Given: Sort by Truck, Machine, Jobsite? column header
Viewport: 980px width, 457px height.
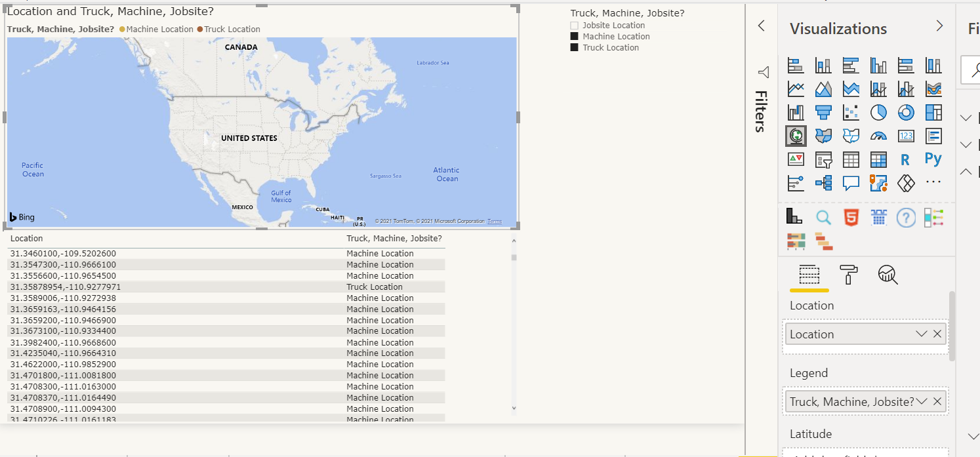Looking at the screenshot, I should [x=394, y=239].
